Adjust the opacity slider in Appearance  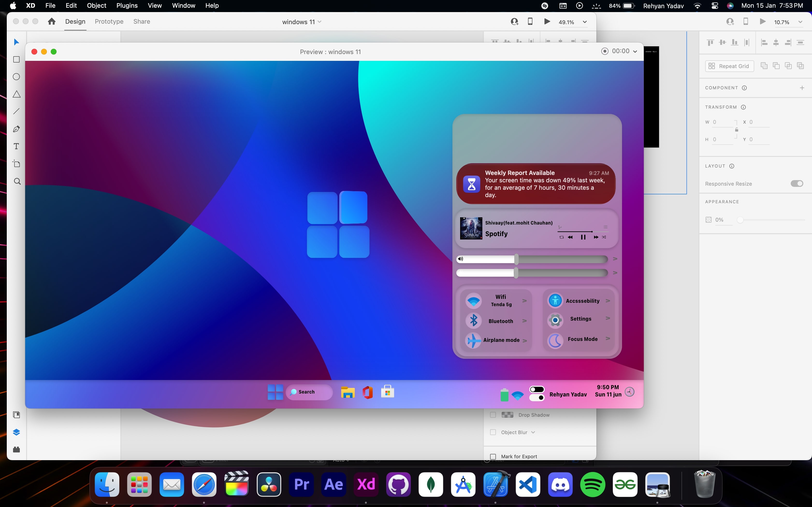click(740, 220)
